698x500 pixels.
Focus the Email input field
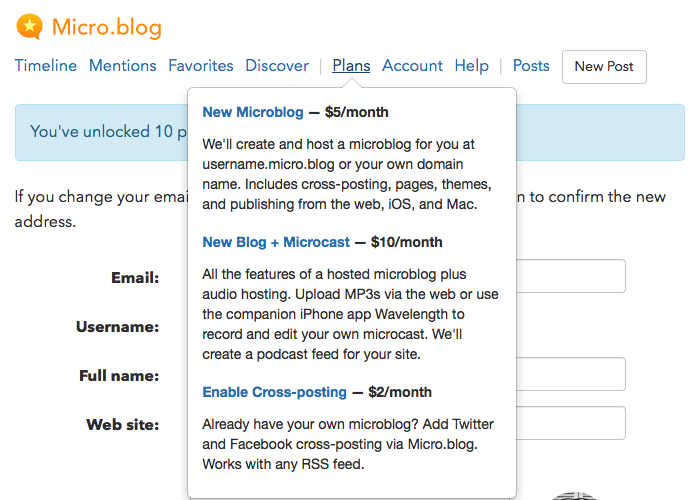[571, 276]
